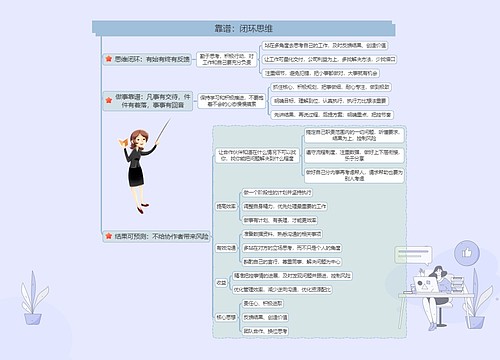The image size is (500, 360).
Task: Select the node starting with 站在多角度
Action: 325,45
